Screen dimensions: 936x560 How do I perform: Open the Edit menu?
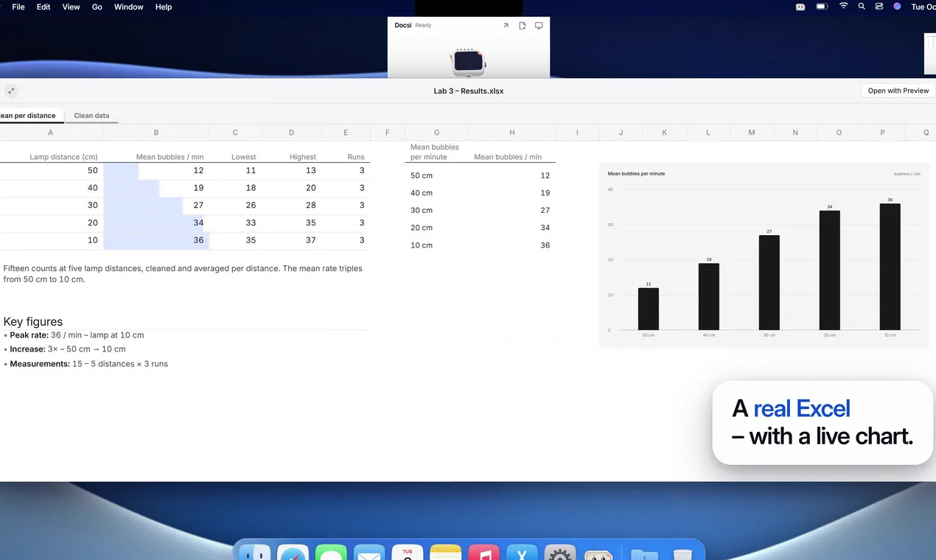(43, 7)
